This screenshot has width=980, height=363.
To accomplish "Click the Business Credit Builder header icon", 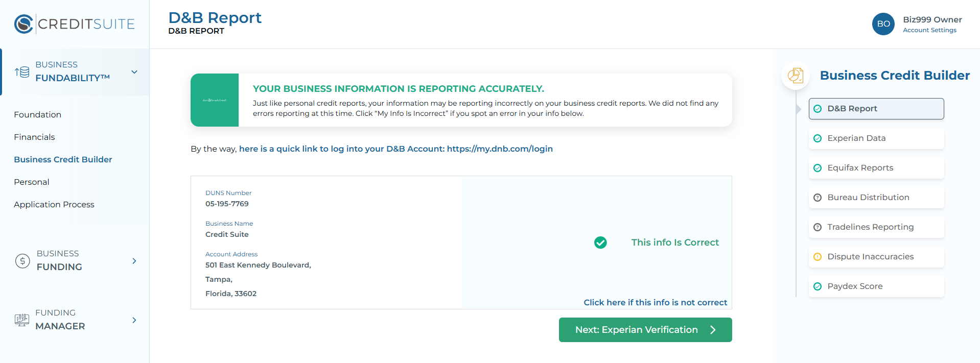I will coord(795,76).
